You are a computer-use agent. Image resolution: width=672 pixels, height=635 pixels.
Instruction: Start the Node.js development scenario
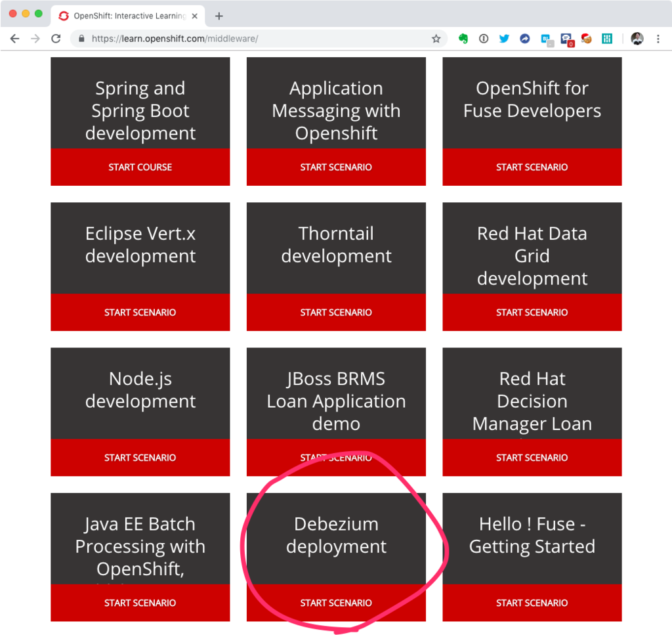[140, 458]
